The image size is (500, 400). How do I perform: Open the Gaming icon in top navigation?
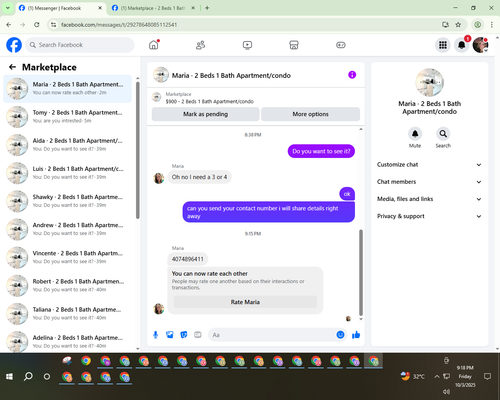[x=341, y=45]
